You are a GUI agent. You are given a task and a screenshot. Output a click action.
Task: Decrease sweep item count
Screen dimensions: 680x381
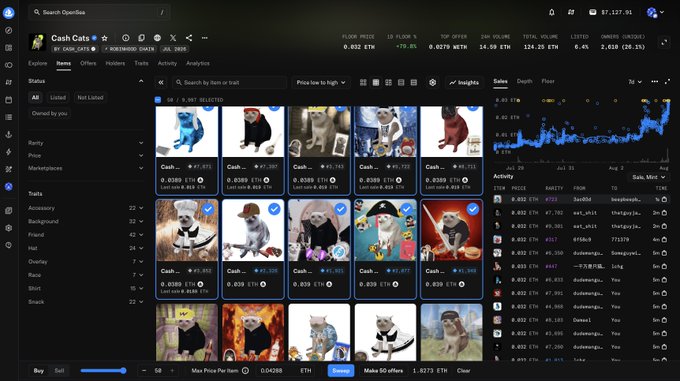pos(144,371)
